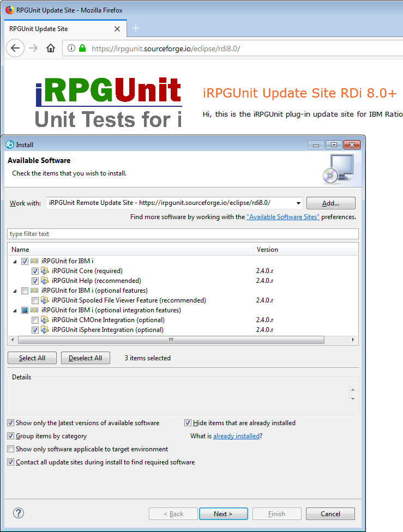Viewport: 403px width, 532px height.
Task: Check the optional features category box
Action: [x=25, y=291]
